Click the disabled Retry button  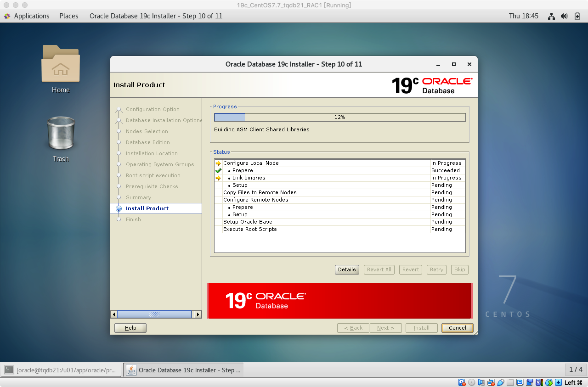[x=436, y=269]
